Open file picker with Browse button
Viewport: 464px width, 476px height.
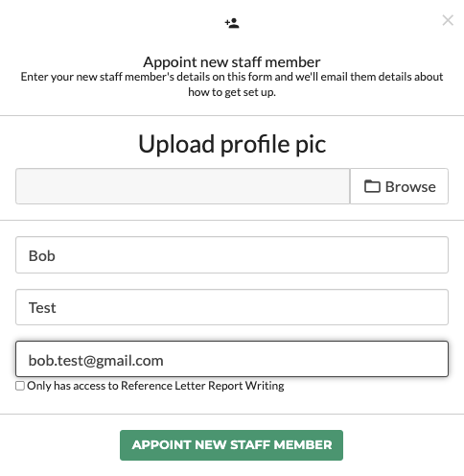[399, 186]
